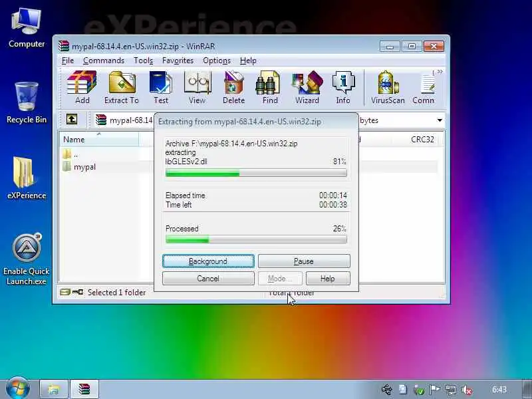Click the Add toolbar icon in WinRAR
532x399 pixels.
click(82, 87)
